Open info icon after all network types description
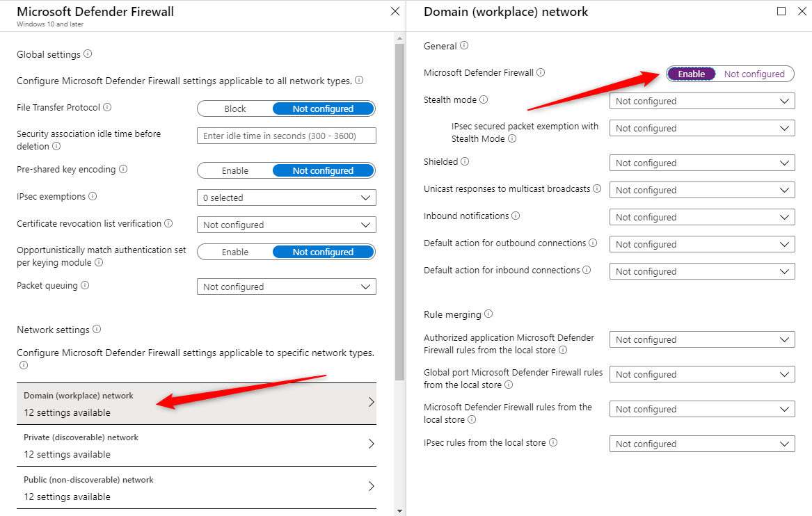This screenshot has height=516, width=812. tap(359, 80)
